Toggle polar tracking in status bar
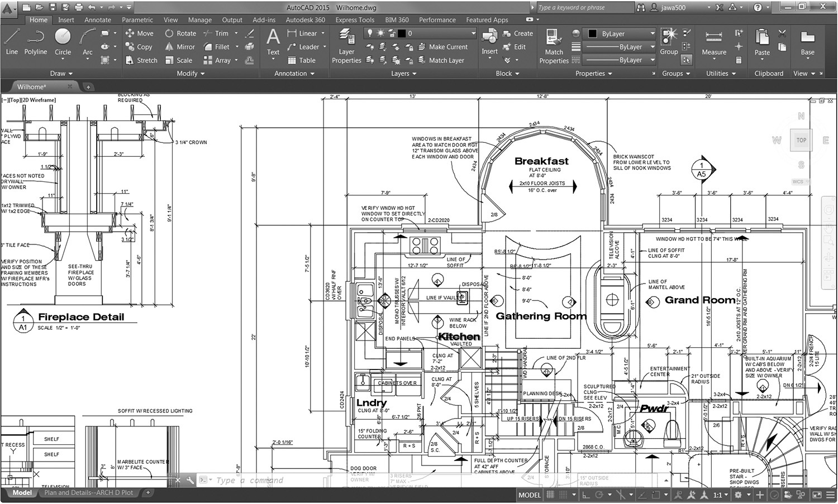The width and height of the screenshot is (838, 504). coord(598,495)
